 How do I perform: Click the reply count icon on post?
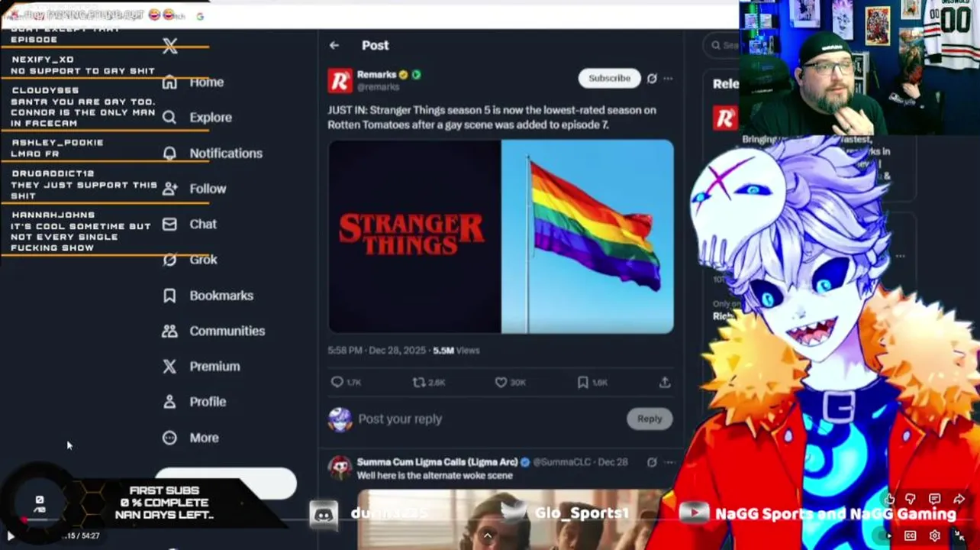pos(337,382)
